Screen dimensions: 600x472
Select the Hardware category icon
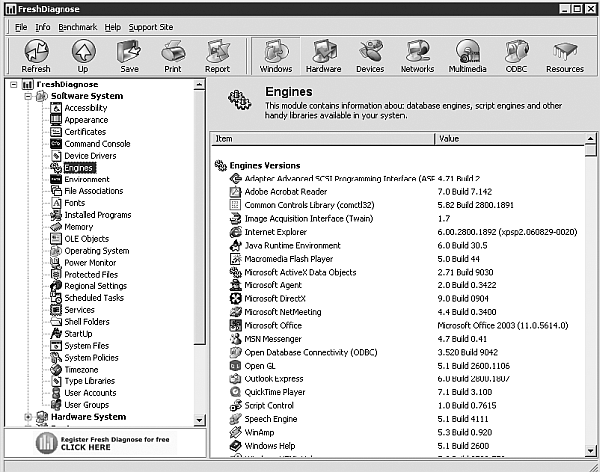click(323, 56)
